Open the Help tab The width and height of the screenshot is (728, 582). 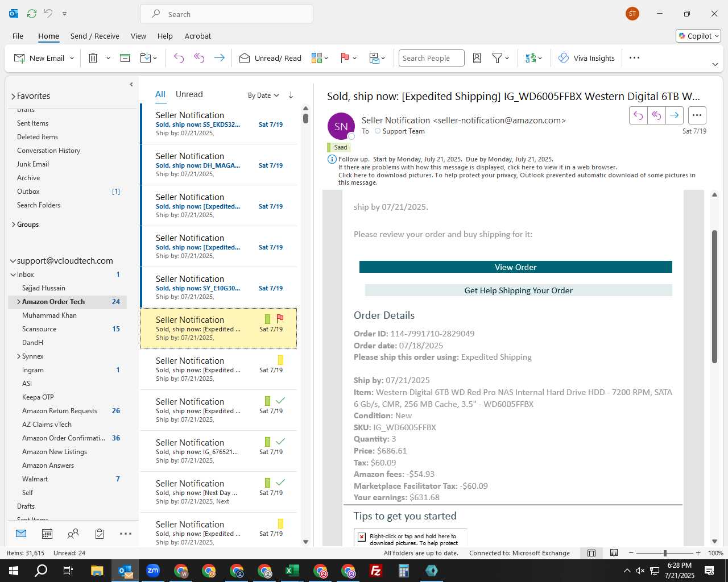[x=165, y=36]
